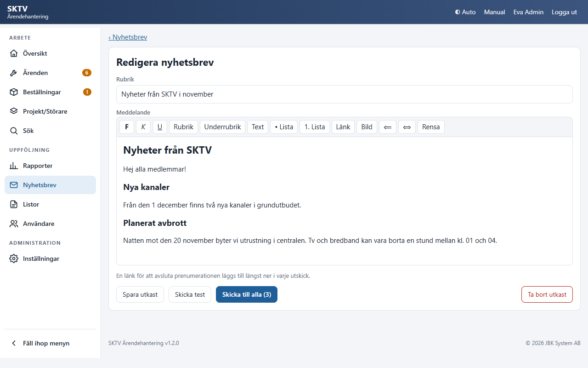Screen dimensions: 588x368
Task: Open the Manual link in header
Action: click(x=494, y=12)
